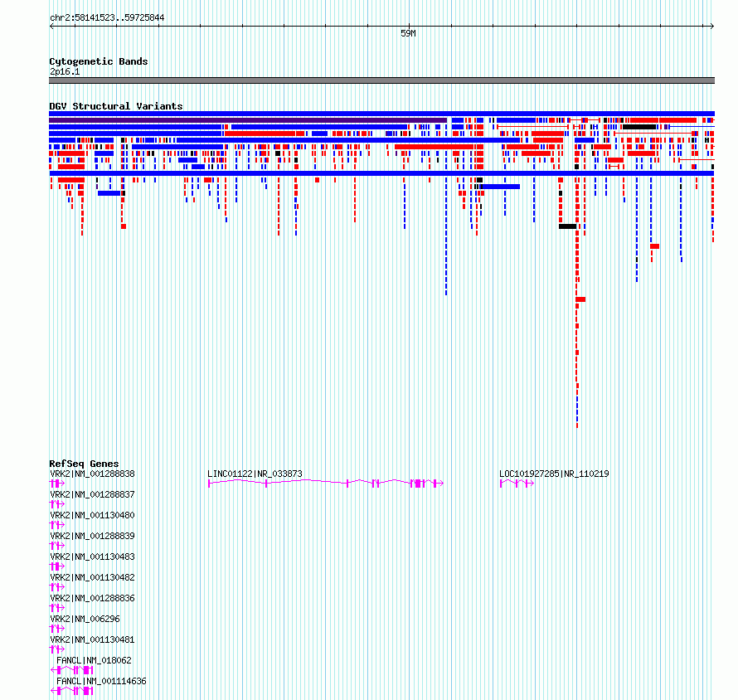This screenshot has width=738, height=700.
Task: Click the left arrow end of the ruler
Action: point(51,27)
